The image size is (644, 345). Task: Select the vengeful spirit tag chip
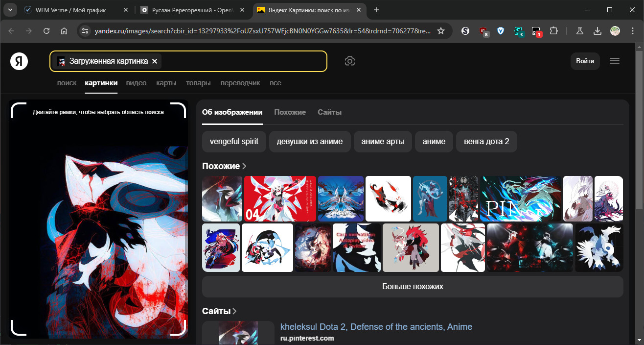234,142
